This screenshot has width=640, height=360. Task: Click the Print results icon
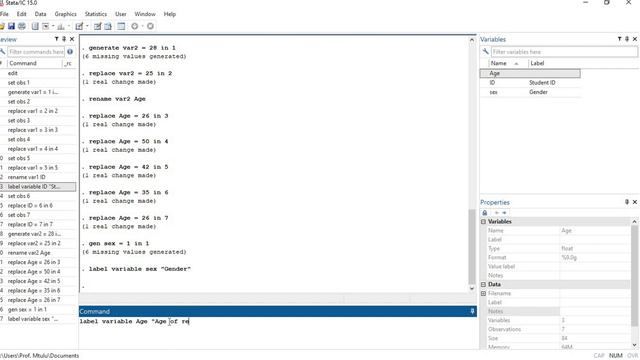[x=22, y=26]
